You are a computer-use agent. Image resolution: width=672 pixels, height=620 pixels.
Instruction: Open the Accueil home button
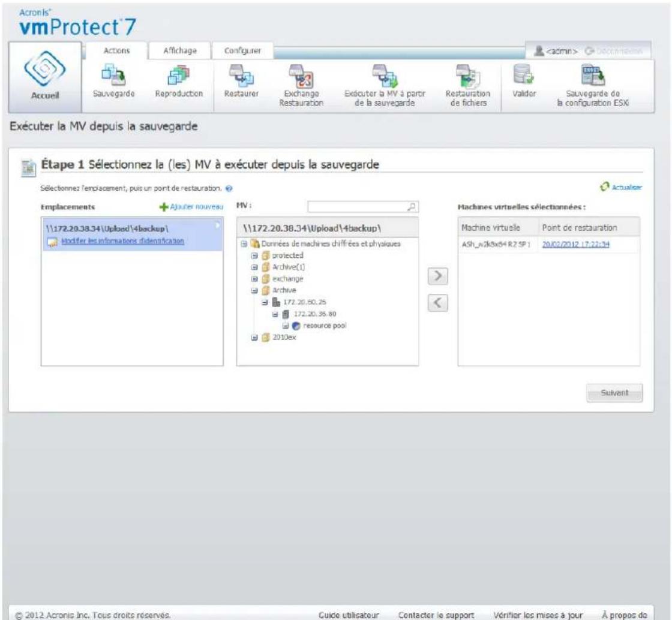(x=45, y=77)
